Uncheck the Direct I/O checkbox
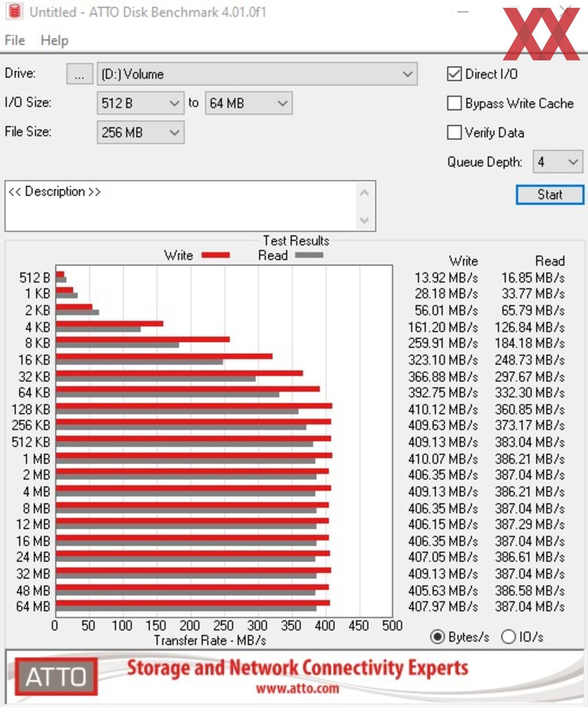 454,74
